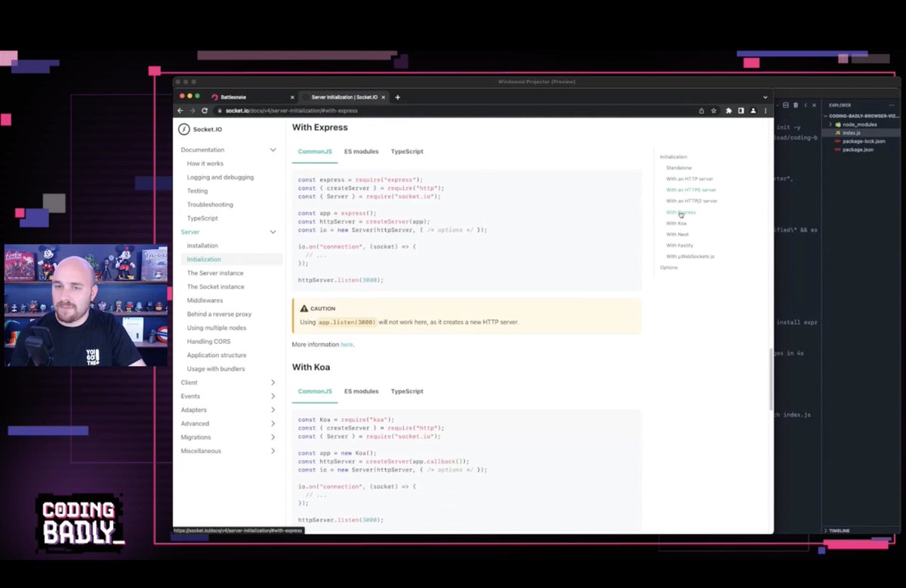Jump to 'With an HTTPS server' section
The image size is (906, 588).
(x=691, y=190)
